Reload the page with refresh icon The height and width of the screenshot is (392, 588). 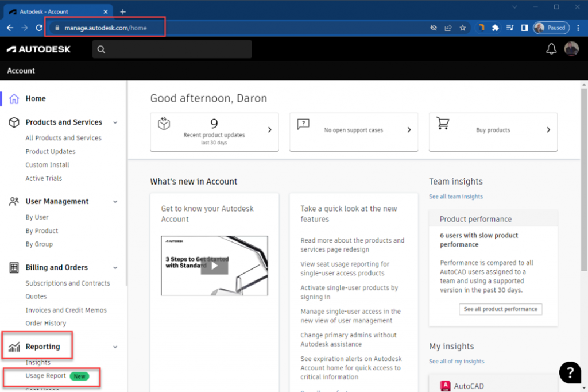tap(39, 28)
